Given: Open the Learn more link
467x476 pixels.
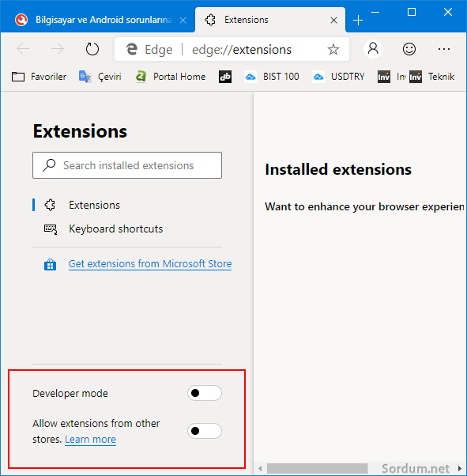Looking at the screenshot, I should (90, 440).
